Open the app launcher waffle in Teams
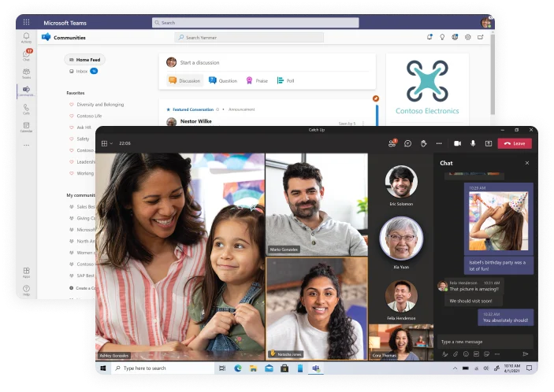This screenshot has height=392, width=554. [x=26, y=22]
